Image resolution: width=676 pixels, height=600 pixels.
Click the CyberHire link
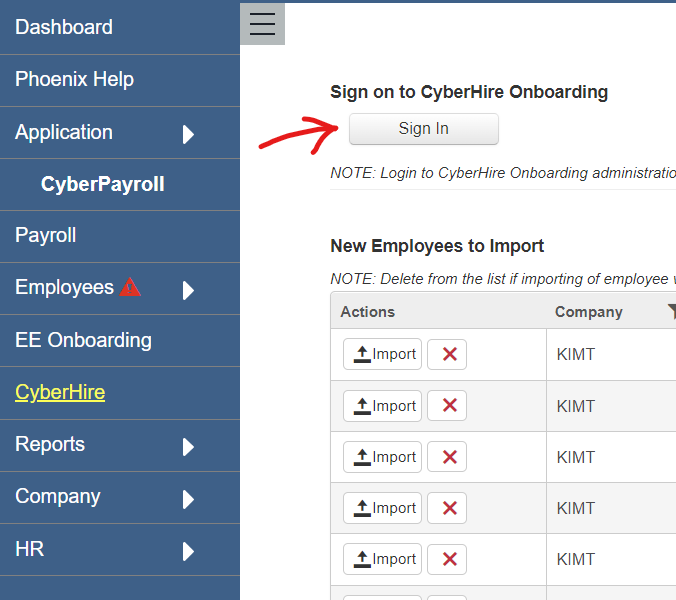click(60, 392)
